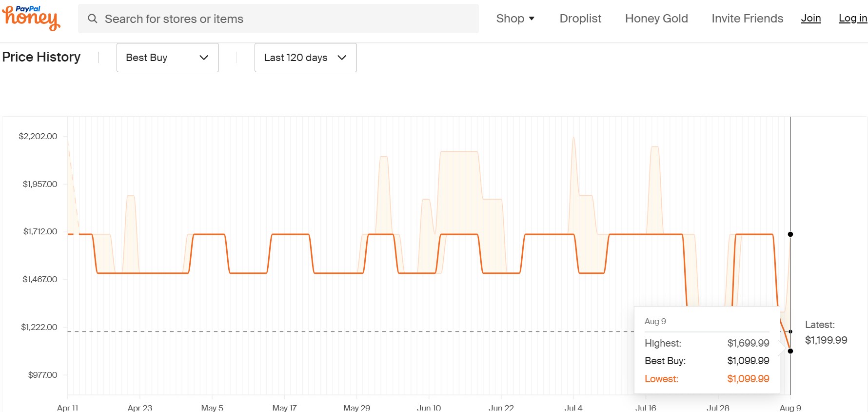Click the Aug 9 highest price point

coord(790,234)
